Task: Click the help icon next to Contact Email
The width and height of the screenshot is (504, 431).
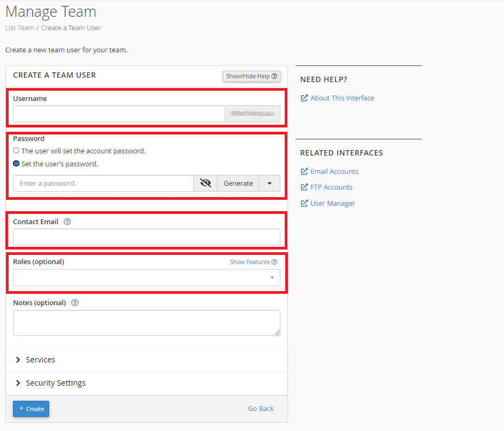Action: click(x=67, y=221)
